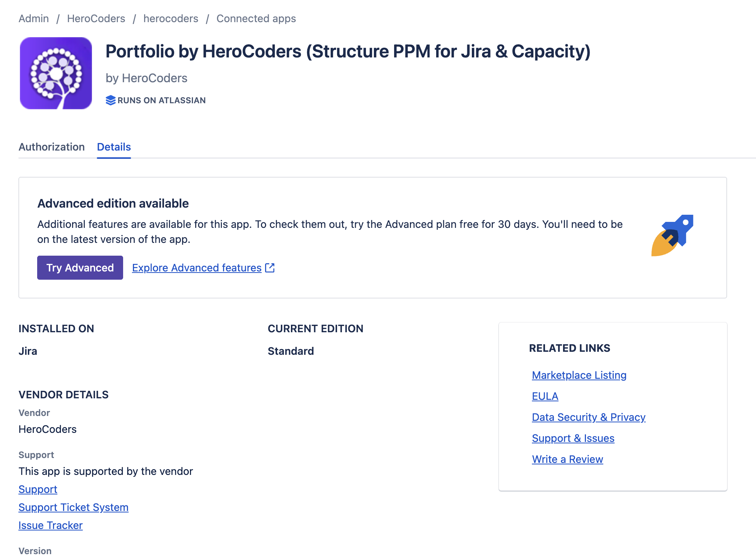Open the Marketplace Listing link

click(579, 375)
